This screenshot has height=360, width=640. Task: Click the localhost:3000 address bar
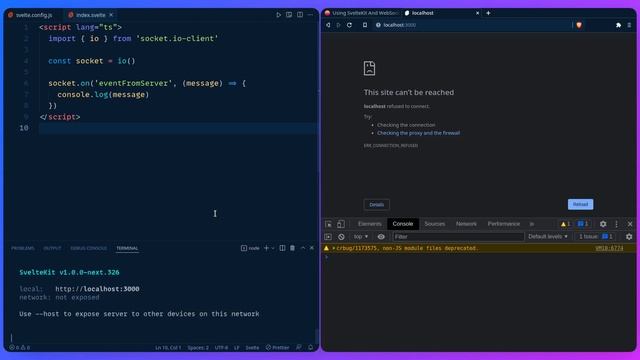(473, 25)
